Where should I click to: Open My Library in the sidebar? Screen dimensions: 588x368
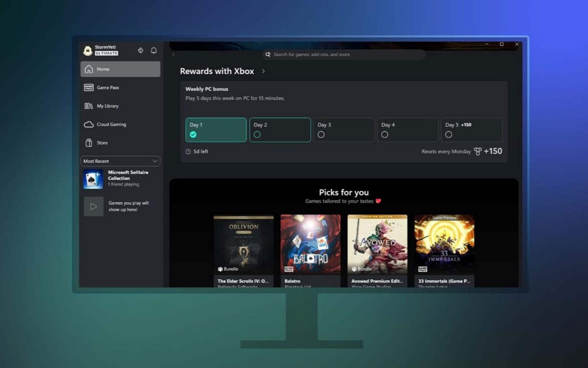[x=121, y=106]
